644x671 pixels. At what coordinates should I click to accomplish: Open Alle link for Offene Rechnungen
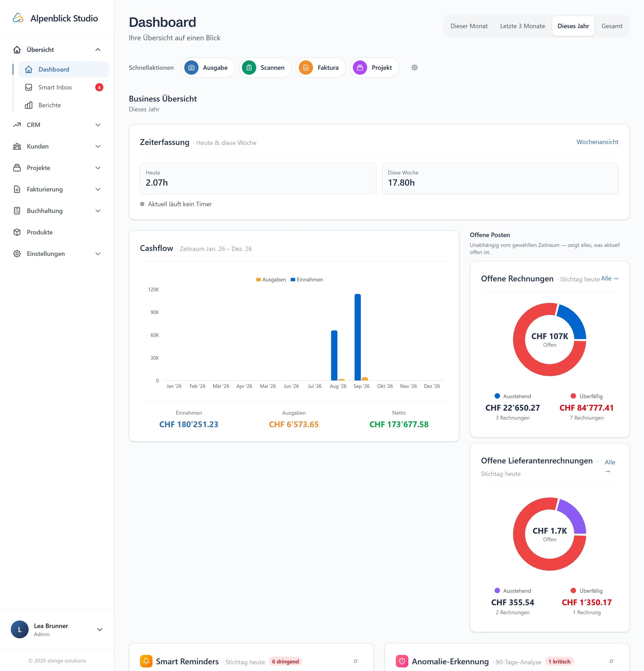[610, 279]
